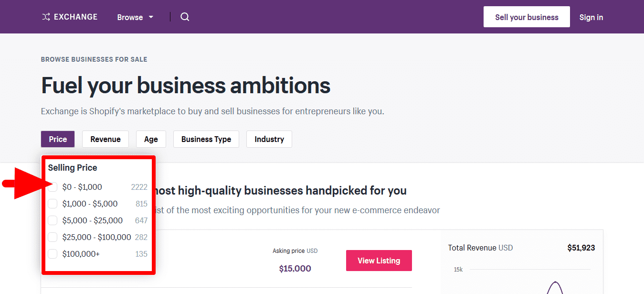
Task: Check the $100,000+ price checkbox
Action: (53, 254)
